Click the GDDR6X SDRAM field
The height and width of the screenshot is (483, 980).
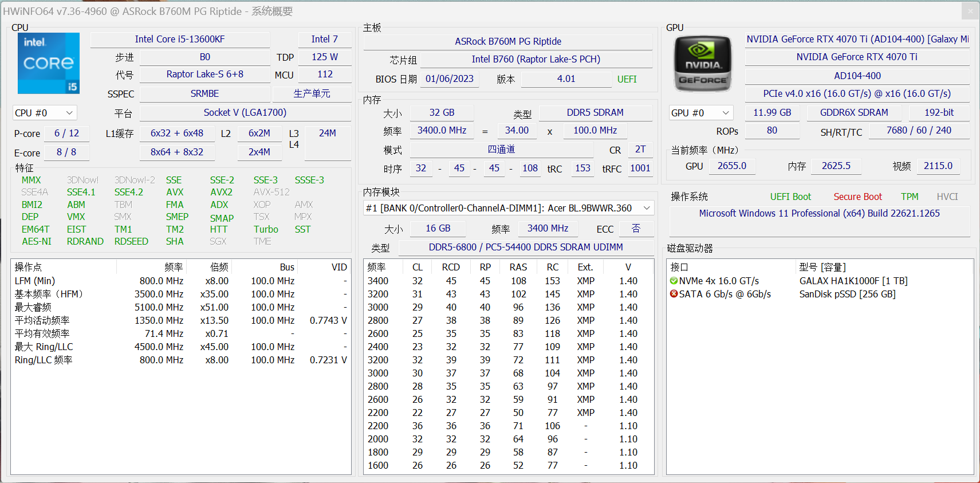(854, 112)
